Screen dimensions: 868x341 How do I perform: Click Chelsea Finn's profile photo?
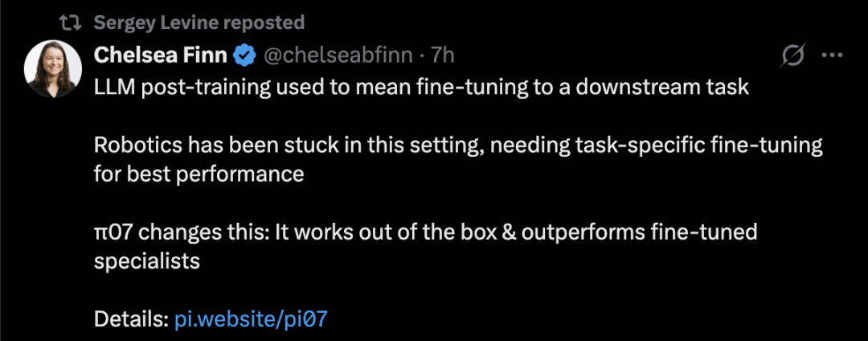(53, 68)
